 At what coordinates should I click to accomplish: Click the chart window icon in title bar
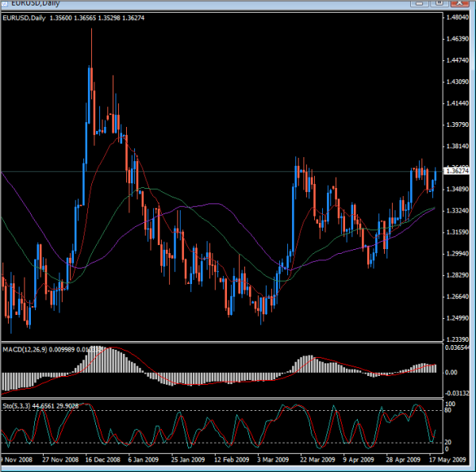[x=6, y=5]
